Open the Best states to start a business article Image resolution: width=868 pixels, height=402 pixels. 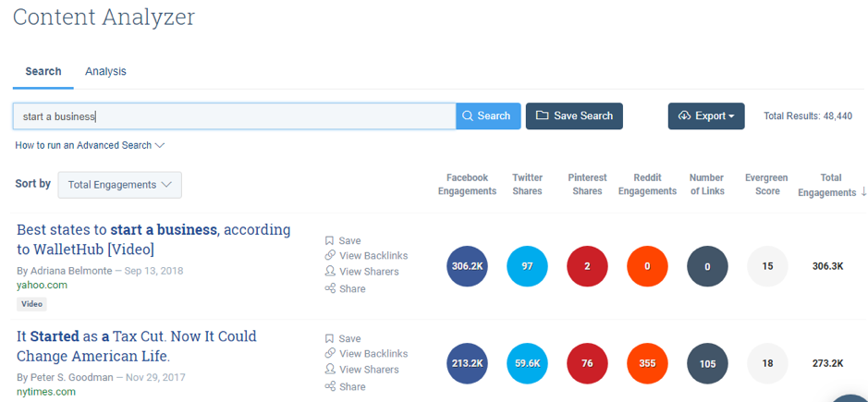pyautogui.click(x=153, y=239)
